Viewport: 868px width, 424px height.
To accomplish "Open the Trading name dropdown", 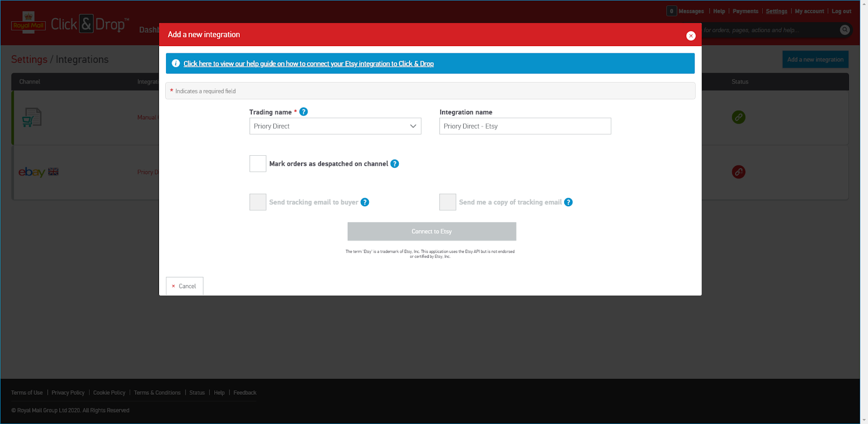I will coord(335,126).
